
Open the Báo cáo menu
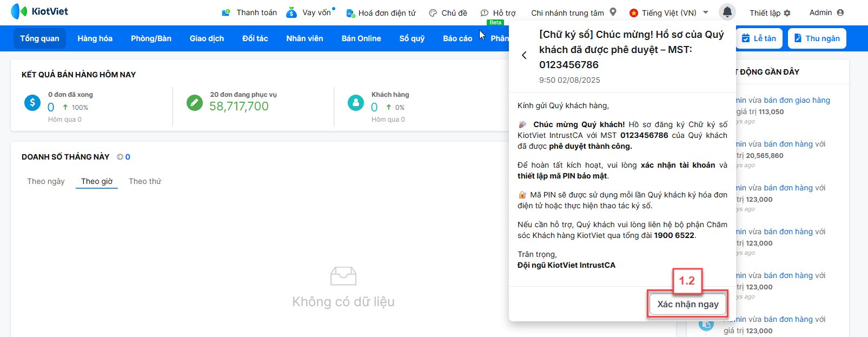[458, 38]
